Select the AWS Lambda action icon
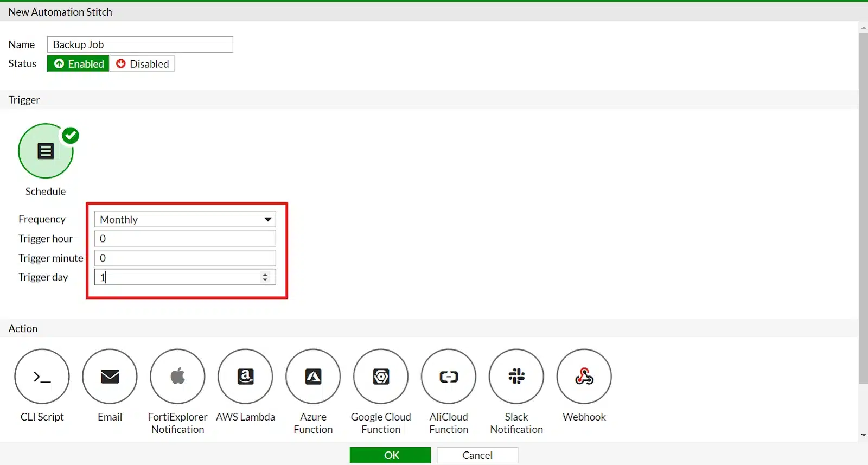The height and width of the screenshot is (465, 868). pyautogui.click(x=245, y=376)
